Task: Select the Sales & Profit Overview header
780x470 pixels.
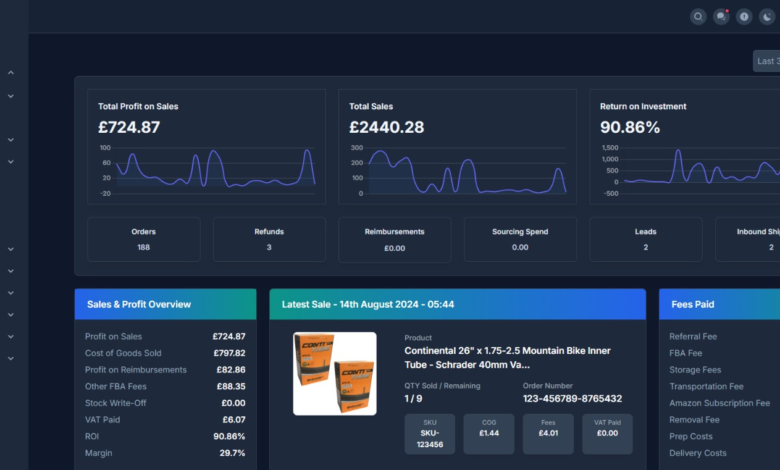Action: (x=166, y=304)
